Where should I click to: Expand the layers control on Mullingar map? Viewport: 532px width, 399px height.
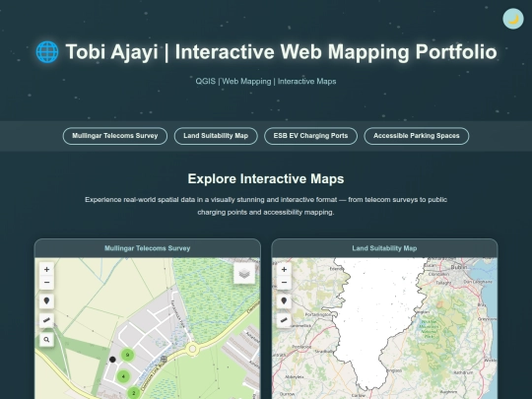[x=244, y=273]
